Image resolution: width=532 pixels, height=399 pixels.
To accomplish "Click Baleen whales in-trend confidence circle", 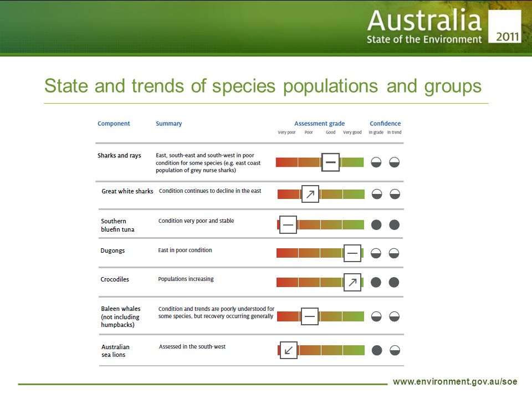I will pyautogui.click(x=394, y=316).
